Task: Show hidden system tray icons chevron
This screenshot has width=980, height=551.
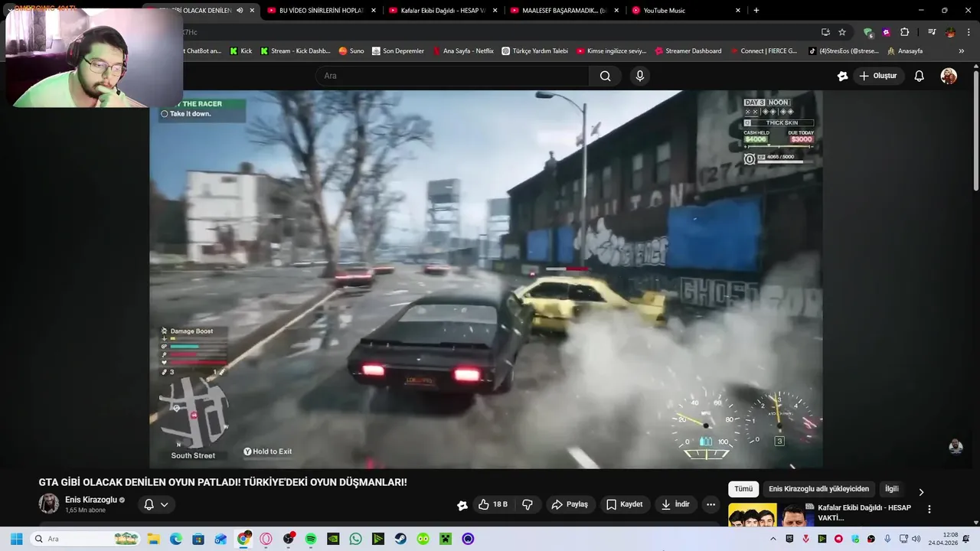Action: (774, 539)
